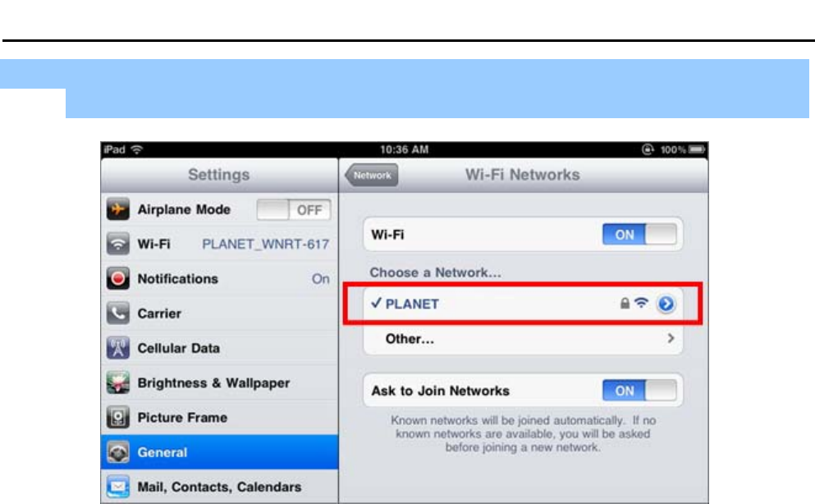
Task: Open Notifications row showing On
Action: coord(219,278)
